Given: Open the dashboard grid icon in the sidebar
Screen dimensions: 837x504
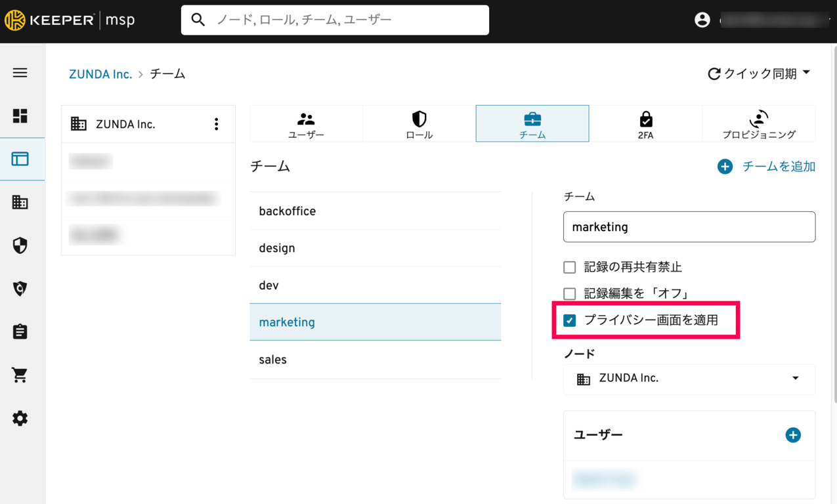Looking at the screenshot, I should 20,116.
